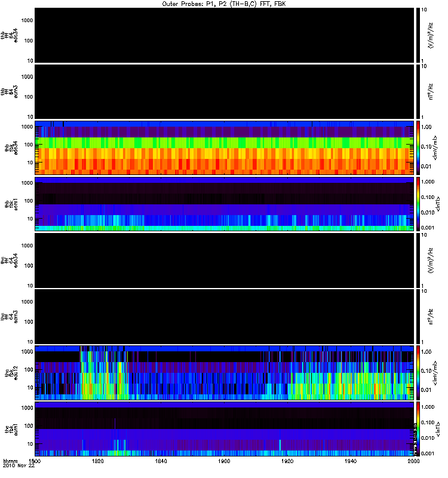
Task: Click the '2010 Nov 22' date label
Action: tap(19, 466)
